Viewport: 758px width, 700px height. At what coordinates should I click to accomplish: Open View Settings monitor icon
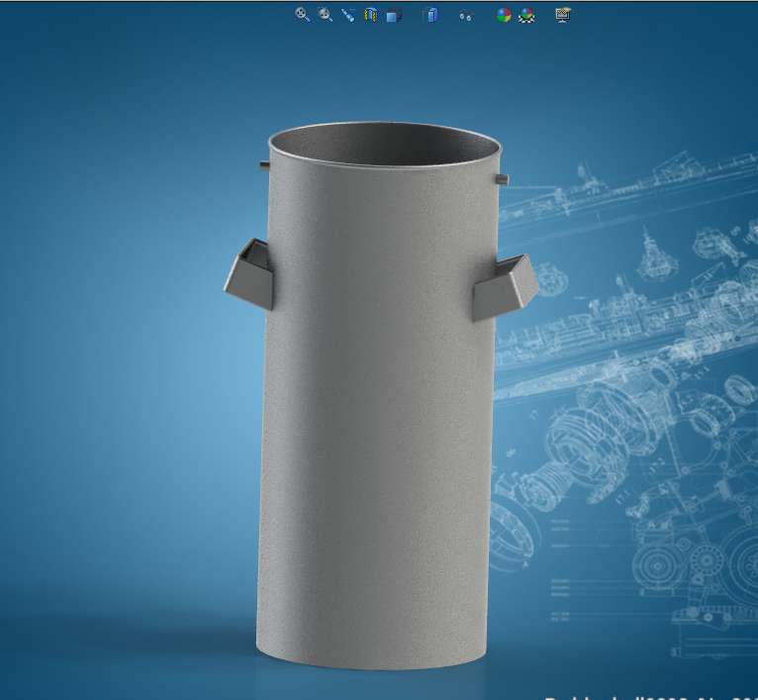563,15
